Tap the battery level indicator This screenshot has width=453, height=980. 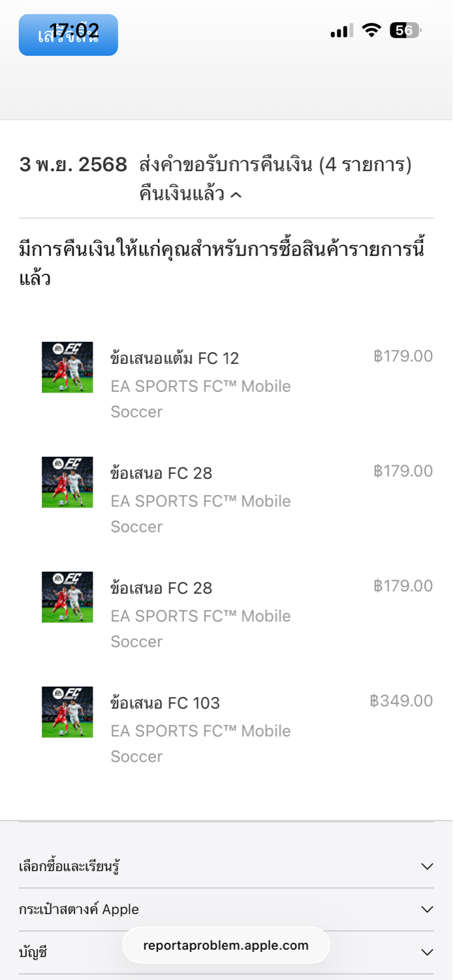[x=405, y=31]
